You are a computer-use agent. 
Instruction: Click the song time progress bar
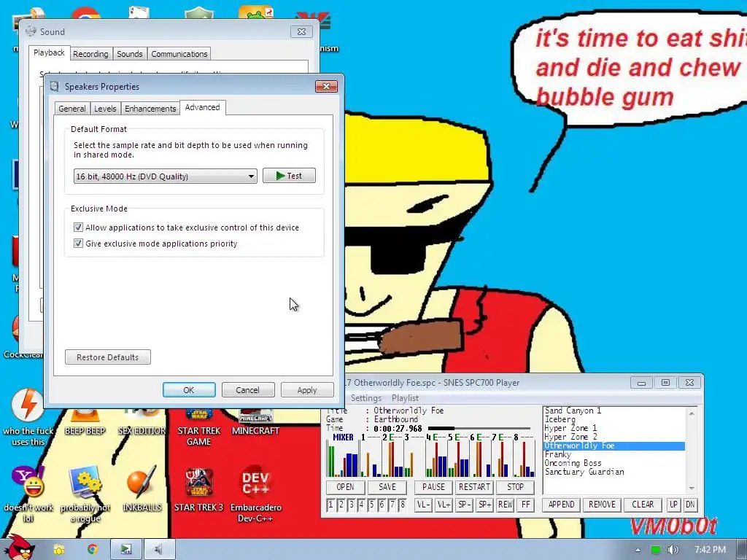(479, 429)
